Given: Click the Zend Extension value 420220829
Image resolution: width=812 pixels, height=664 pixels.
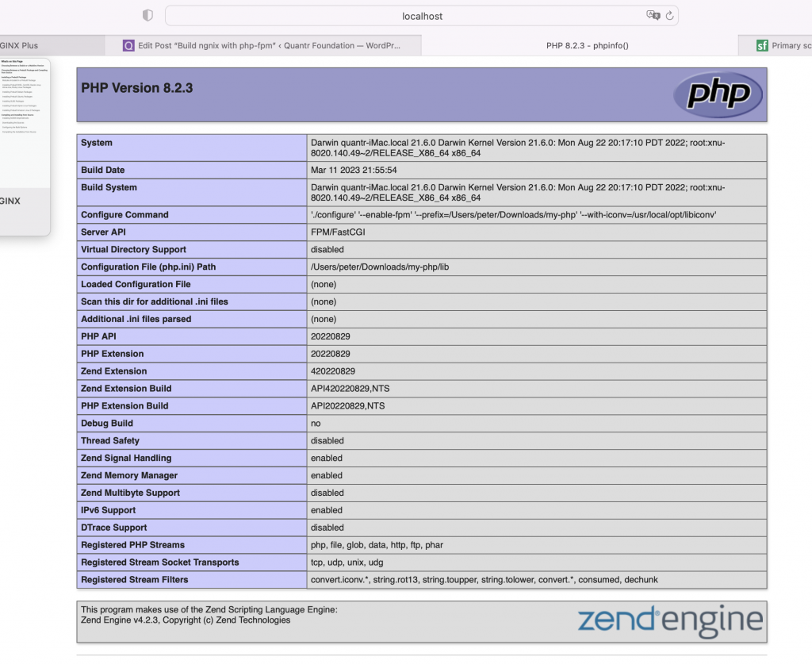Looking at the screenshot, I should [x=333, y=370].
